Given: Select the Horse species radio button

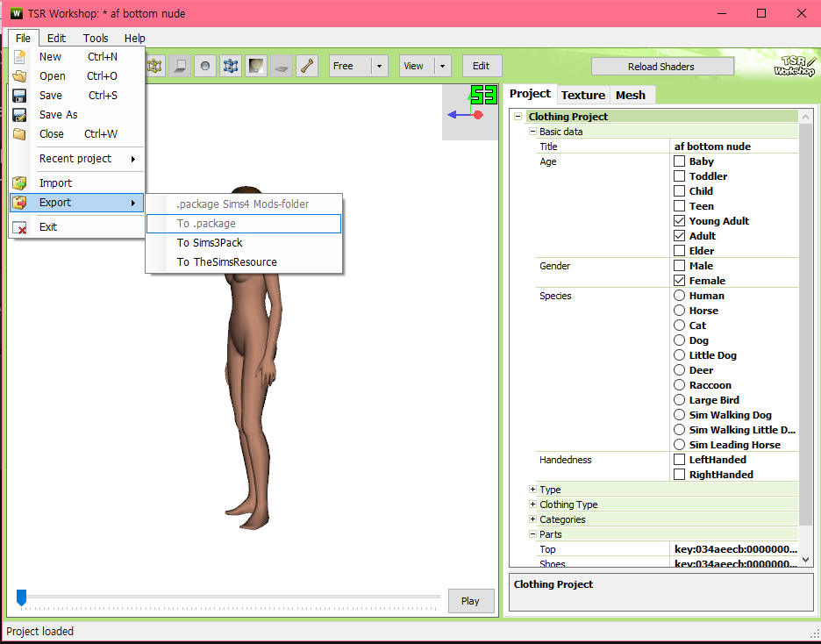Looking at the screenshot, I should [679, 310].
